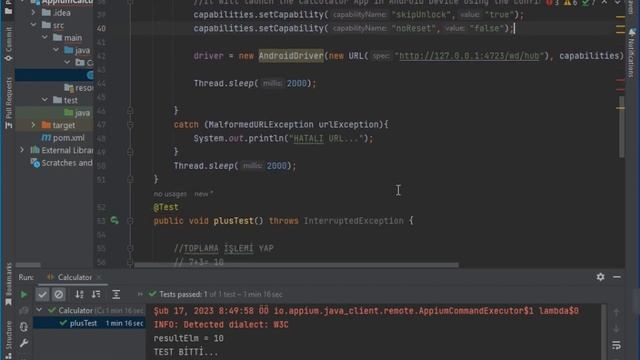Toggle soft-wrap in the console output
This screenshot has height=360, width=640.
coord(616,345)
